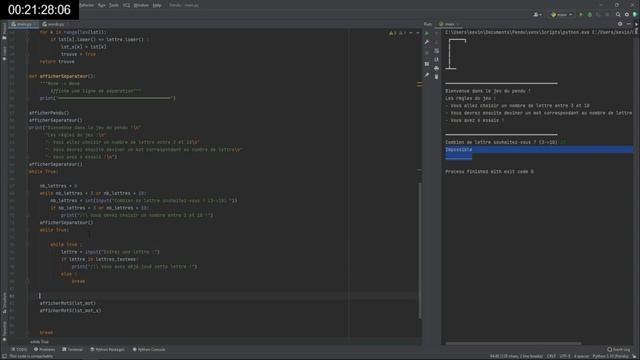Click the 'Process finished with exit code 0' line
Viewport: 640px width, 360px height.
(489, 172)
